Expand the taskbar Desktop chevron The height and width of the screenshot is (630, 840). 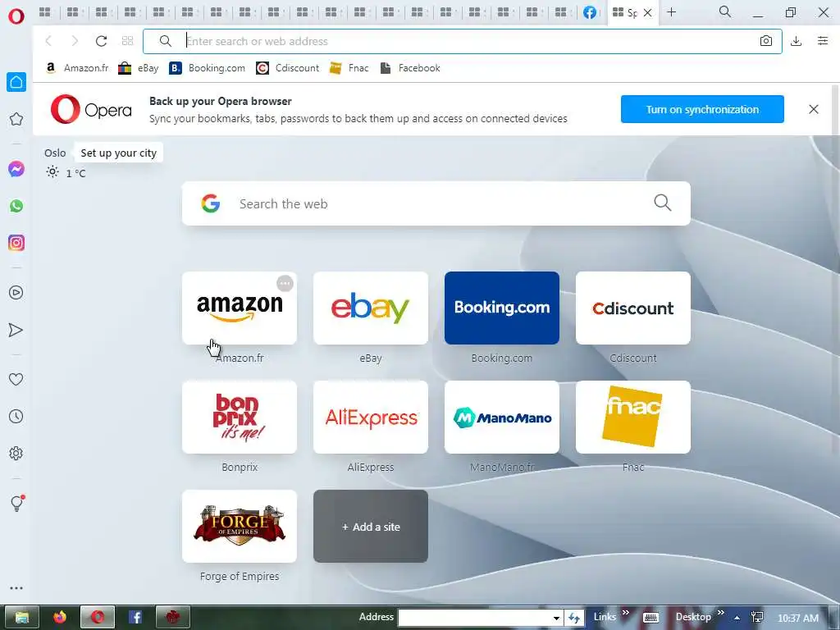click(x=720, y=613)
